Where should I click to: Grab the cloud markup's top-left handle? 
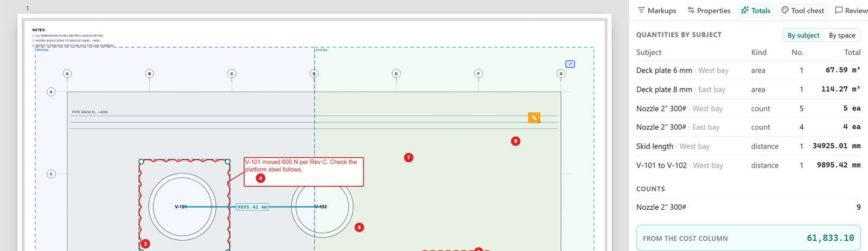tap(142, 162)
